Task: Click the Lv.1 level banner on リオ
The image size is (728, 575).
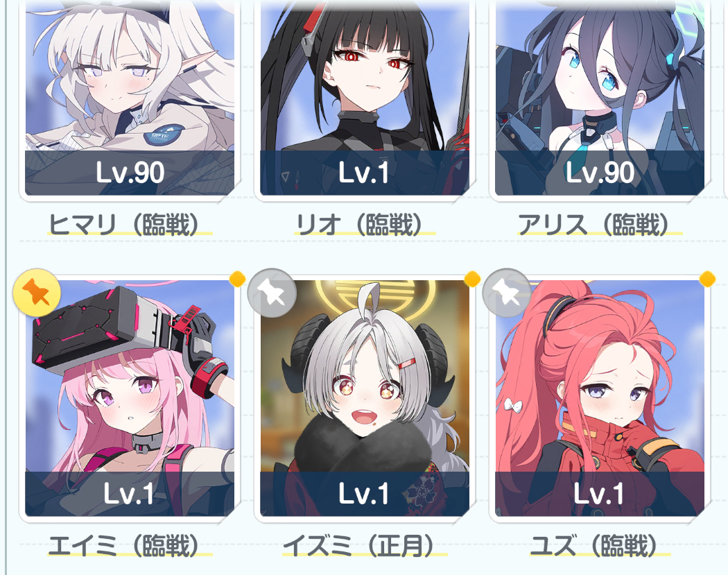Action: [x=365, y=173]
